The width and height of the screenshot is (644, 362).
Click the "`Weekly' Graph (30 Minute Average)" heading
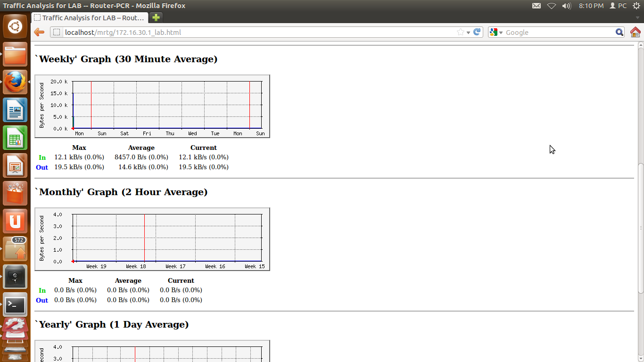point(126,59)
